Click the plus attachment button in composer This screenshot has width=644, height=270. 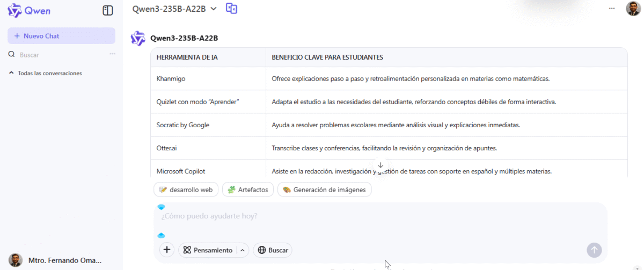click(x=167, y=250)
